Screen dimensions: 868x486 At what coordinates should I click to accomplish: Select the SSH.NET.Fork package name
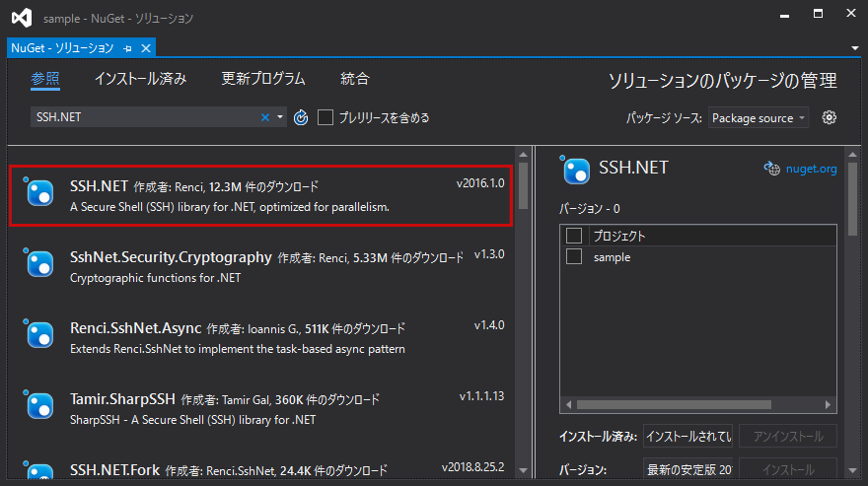[x=114, y=470]
